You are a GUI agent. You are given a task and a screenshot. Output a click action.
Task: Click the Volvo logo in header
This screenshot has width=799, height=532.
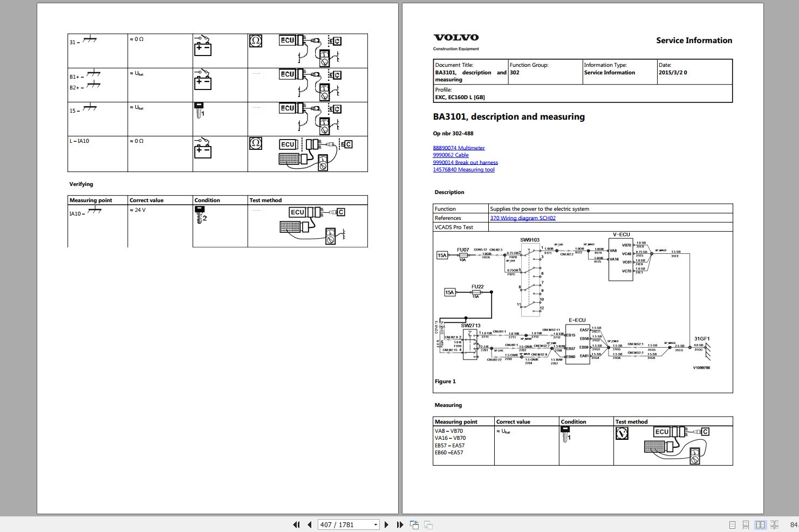click(456, 38)
